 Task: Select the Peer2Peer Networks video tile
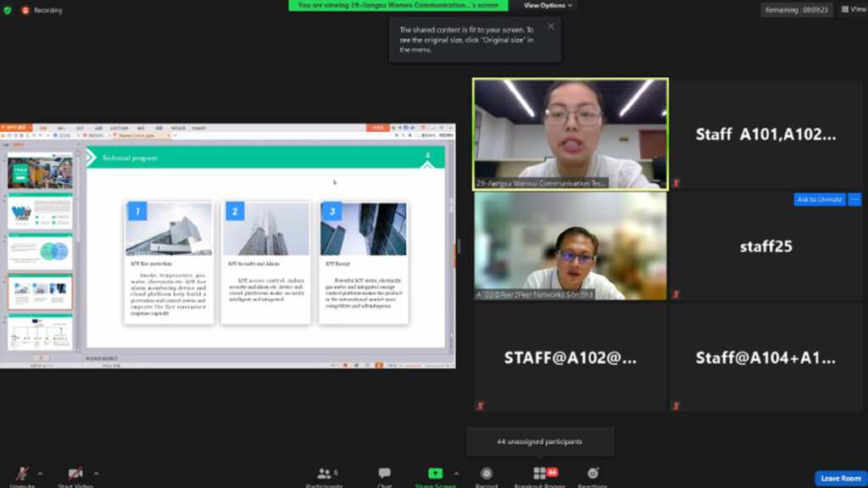[570, 246]
